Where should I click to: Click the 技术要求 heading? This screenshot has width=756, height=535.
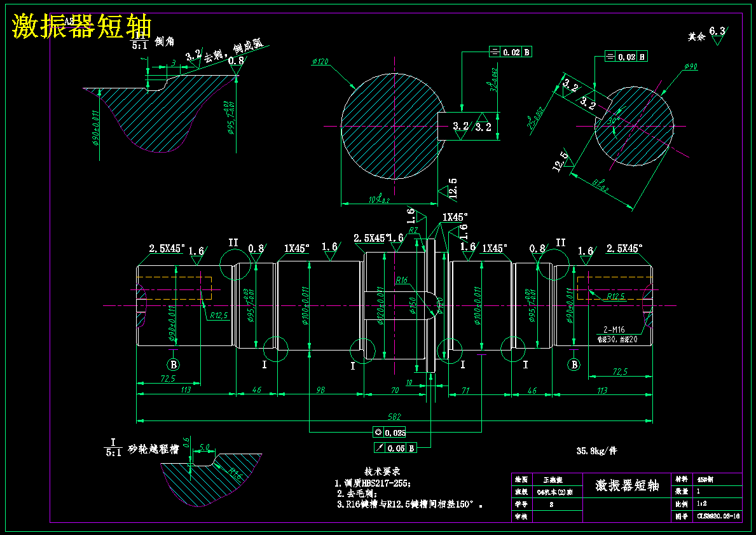[382, 471]
